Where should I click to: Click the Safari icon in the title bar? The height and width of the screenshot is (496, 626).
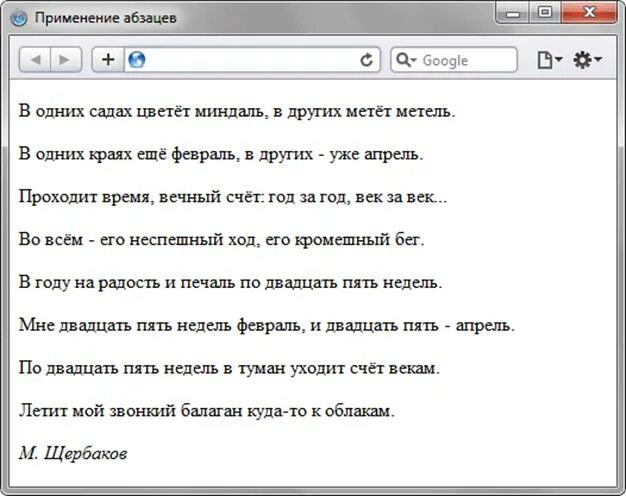19,18
